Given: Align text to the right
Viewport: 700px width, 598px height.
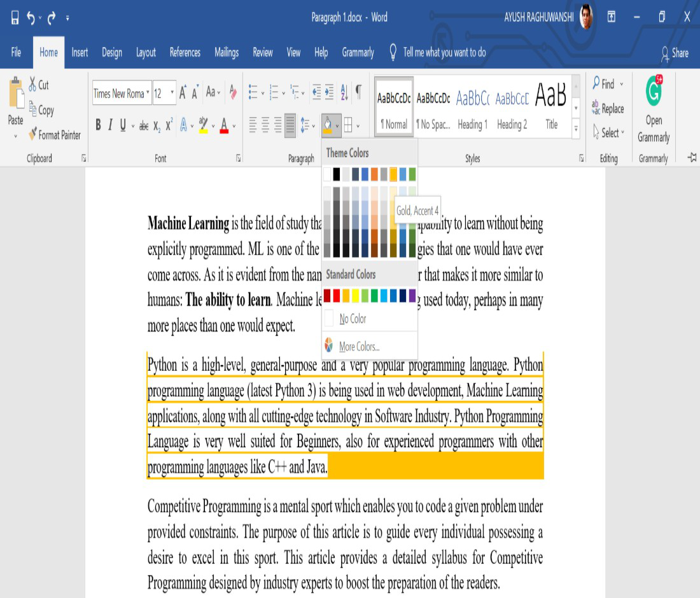Looking at the screenshot, I should pyautogui.click(x=277, y=125).
